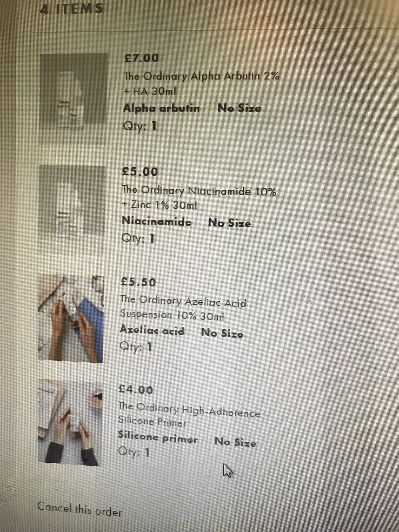Click Qty: 1 under Azeliac acid
399x532 pixels.
136,347
